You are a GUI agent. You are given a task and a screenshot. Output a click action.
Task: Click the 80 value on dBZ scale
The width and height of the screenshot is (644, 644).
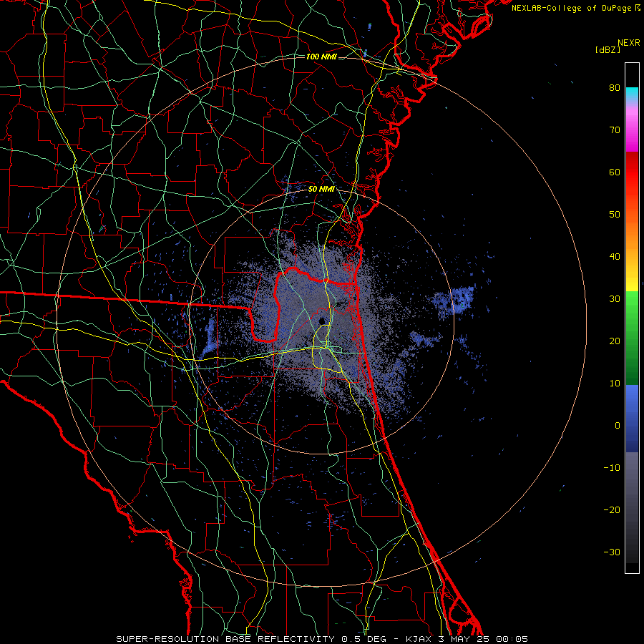(x=615, y=88)
